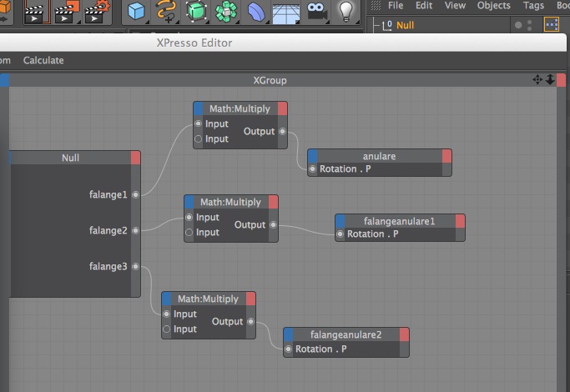Click Output port of Multiply feeding falangeanulare1
Viewport: 570px width, 392px height.
[274, 225]
